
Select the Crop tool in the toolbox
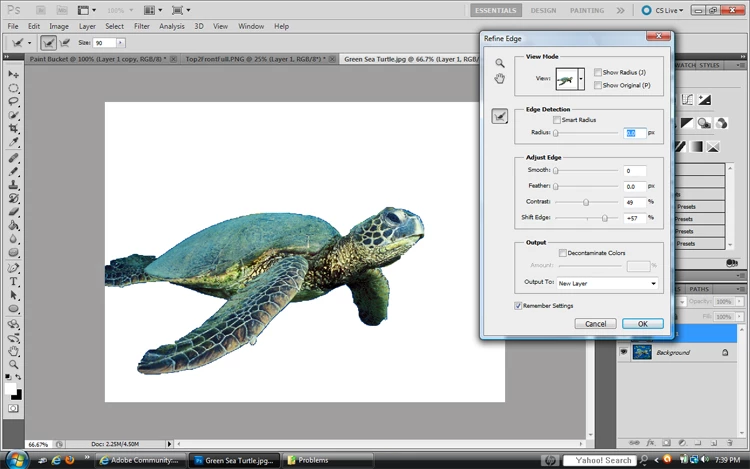coord(14,130)
